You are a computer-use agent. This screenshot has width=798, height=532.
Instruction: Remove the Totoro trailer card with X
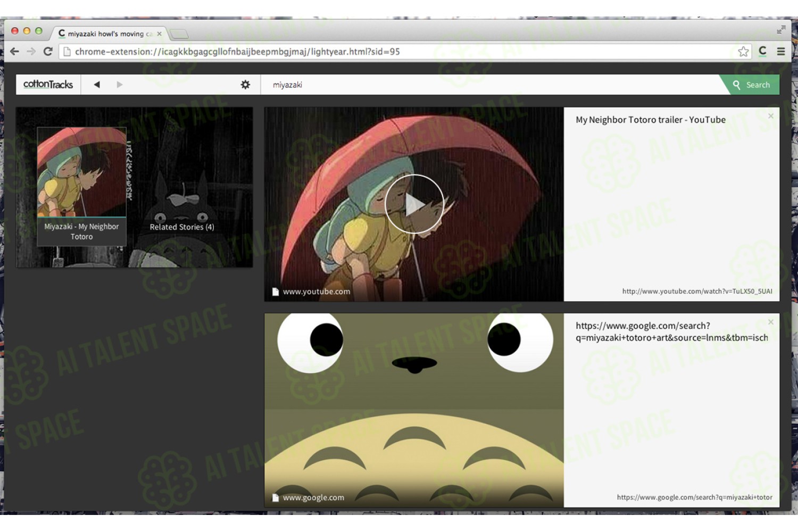(771, 116)
